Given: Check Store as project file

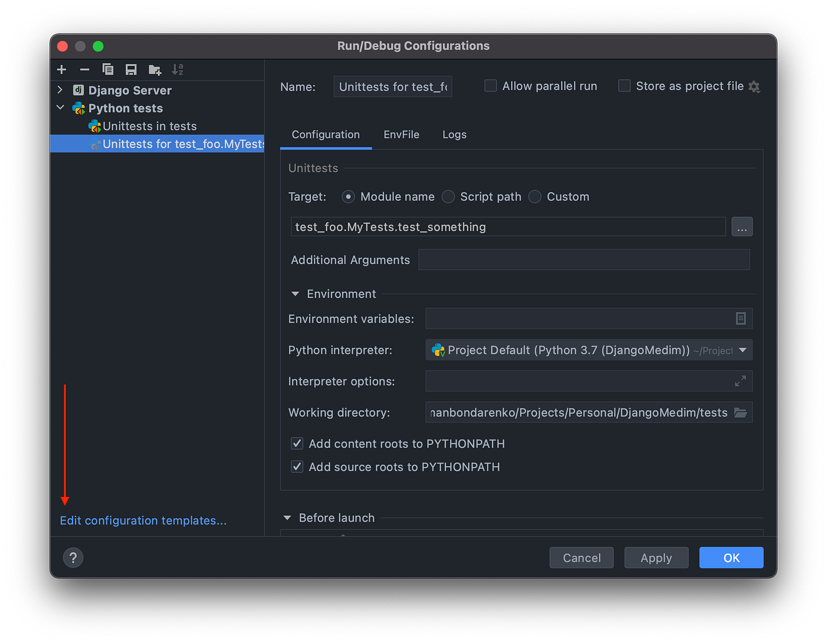Looking at the screenshot, I should pos(624,86).
